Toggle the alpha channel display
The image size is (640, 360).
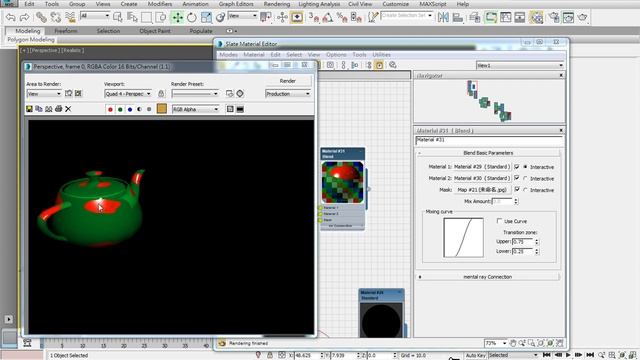coord(140,109)
